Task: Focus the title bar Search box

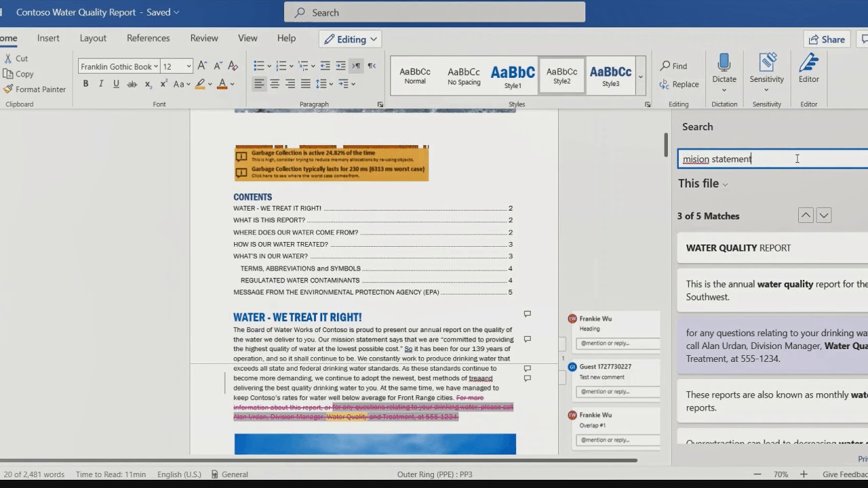Action: tap(435, 12)
